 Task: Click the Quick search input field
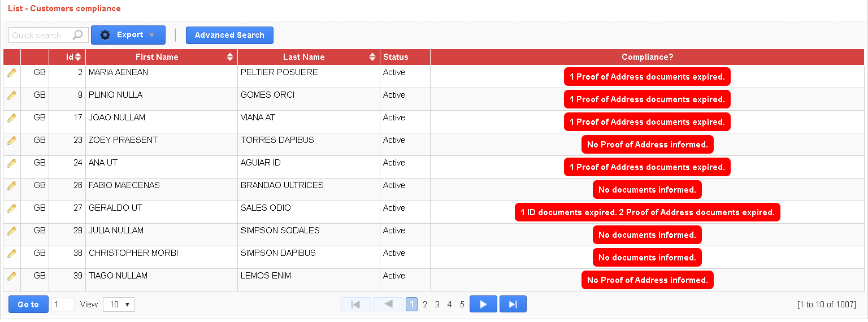(40, 35)
